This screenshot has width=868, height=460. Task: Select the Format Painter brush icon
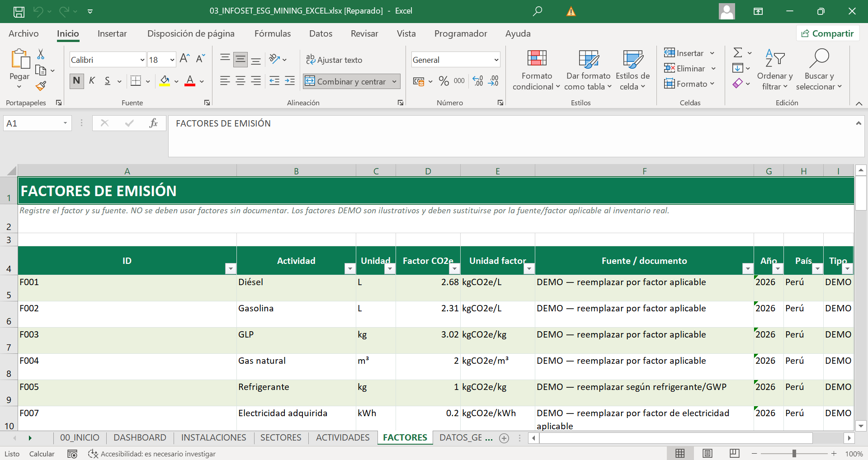coord(41,86)
